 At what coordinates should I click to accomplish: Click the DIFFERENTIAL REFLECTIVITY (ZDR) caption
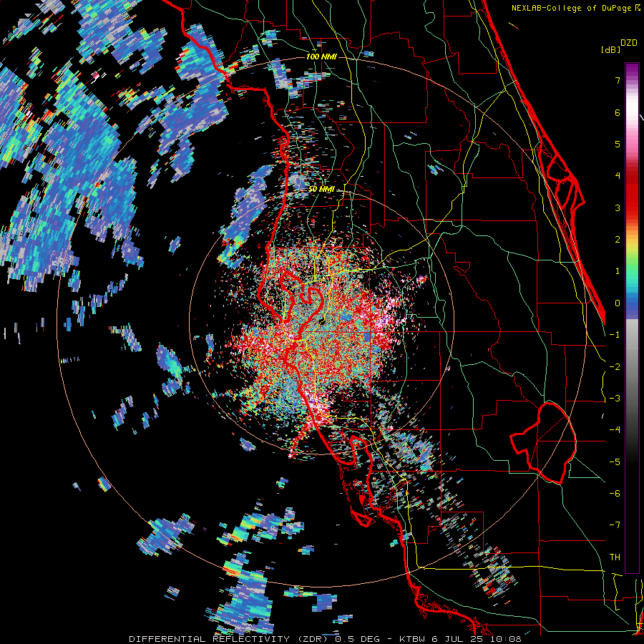pyautogui.click(x=230, y=639)
